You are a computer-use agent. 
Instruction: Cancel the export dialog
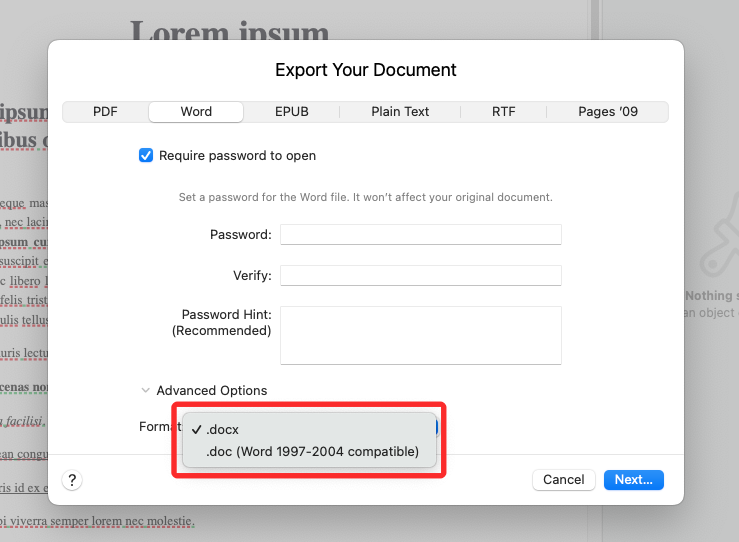pyautogui.click(x=564, y=480)
